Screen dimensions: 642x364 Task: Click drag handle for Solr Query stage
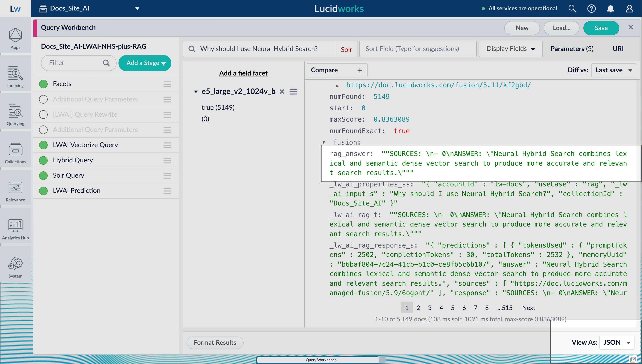click(167, 175)
